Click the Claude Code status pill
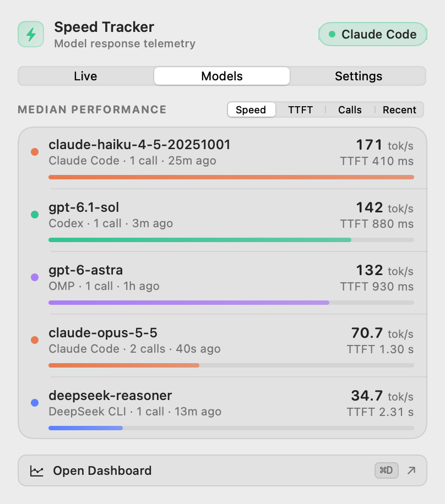Screen dimensions: 445x504 point(373,34)
